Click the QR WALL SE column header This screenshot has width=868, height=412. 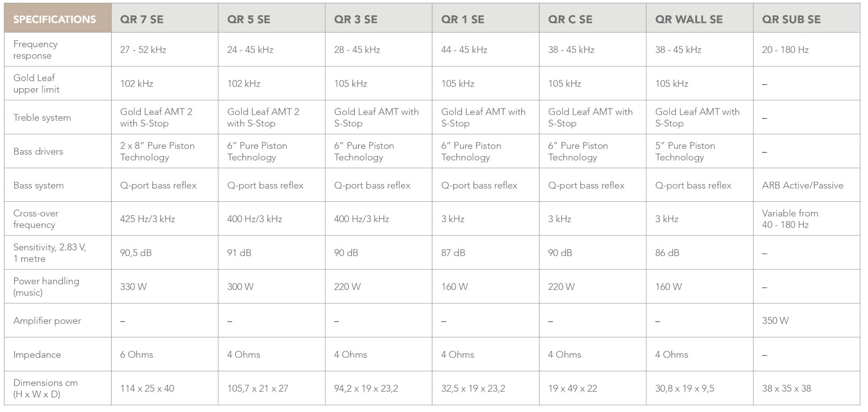point(689,19)
